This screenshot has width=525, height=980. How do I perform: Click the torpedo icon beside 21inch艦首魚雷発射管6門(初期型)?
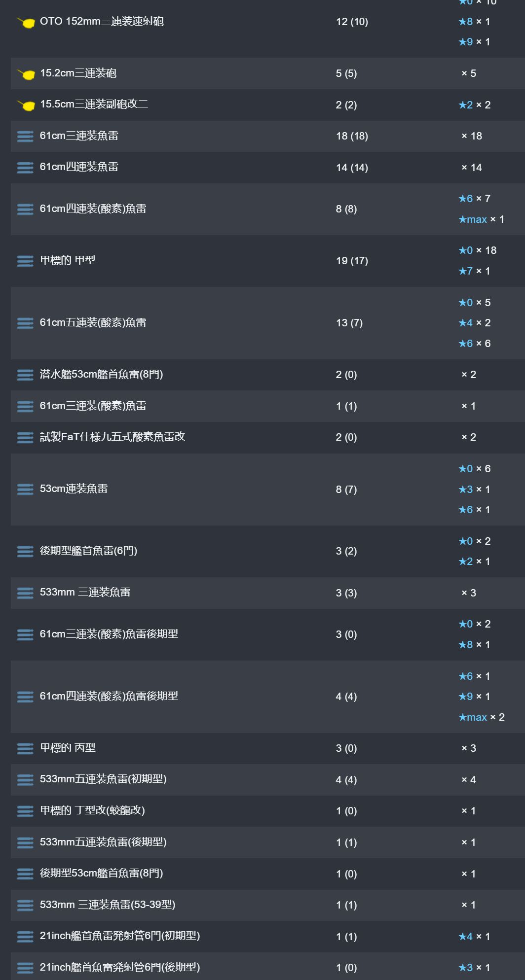[x=25, y=936]
